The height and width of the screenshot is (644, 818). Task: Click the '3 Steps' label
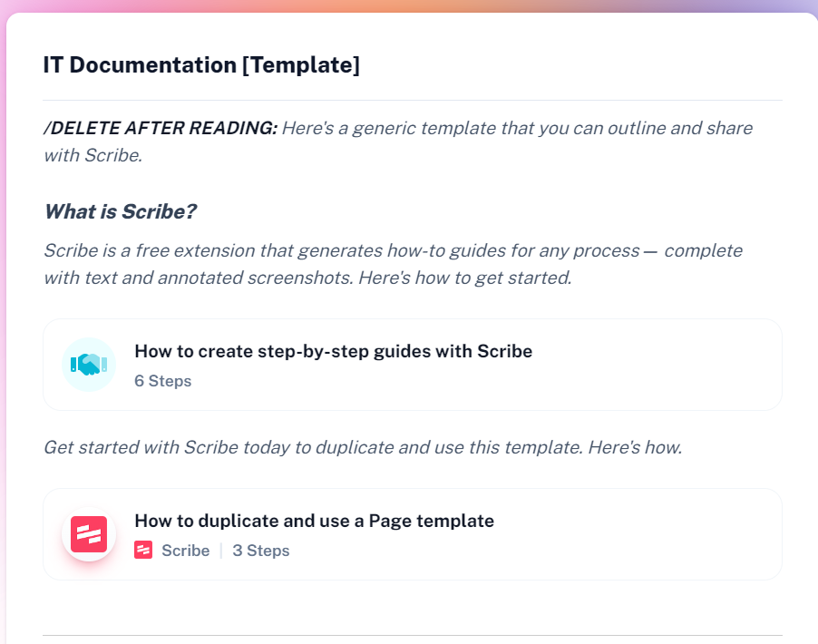tap(261, 550)
